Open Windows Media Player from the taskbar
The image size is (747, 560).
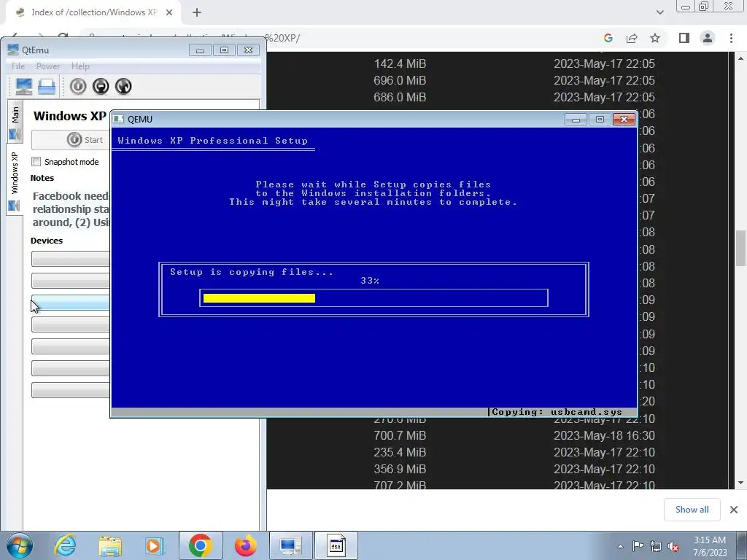(x=155, y=545)
